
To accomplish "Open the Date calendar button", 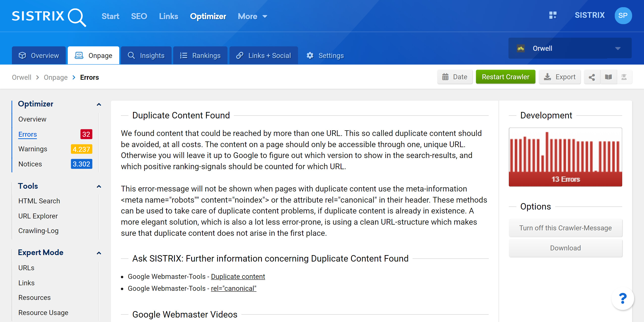I will click(x=455, y=77).
